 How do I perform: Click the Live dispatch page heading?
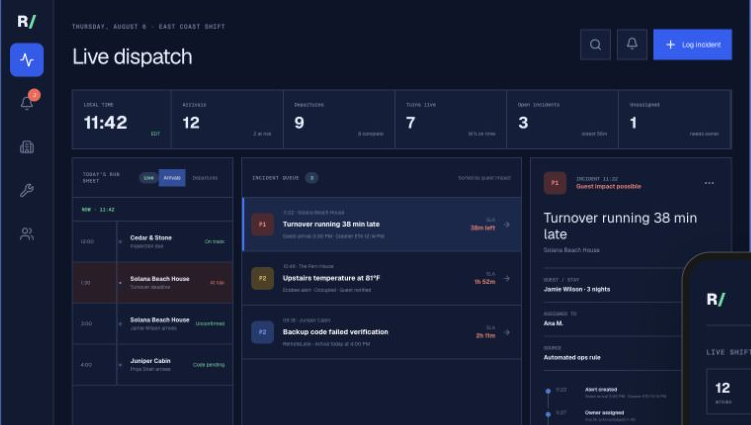coord(132,57)
